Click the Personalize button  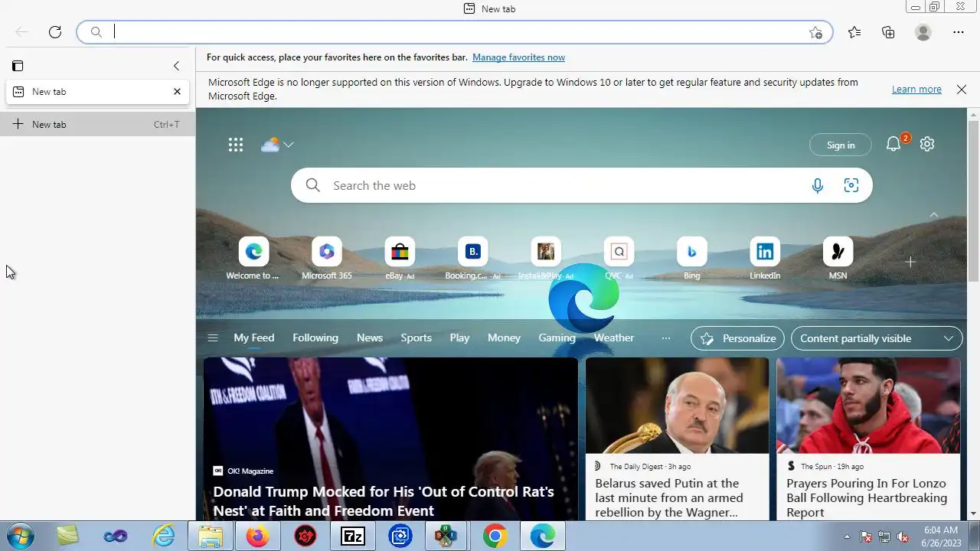click(738, 338)
